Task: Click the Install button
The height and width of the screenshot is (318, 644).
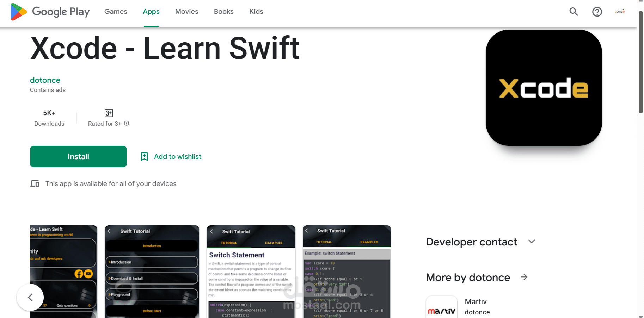Action: [x=78, y=156]
